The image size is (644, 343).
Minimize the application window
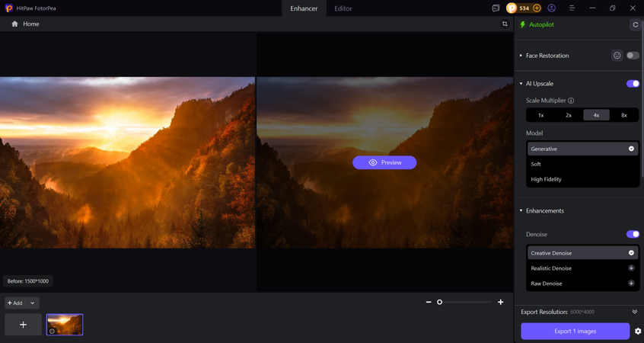click(592, 8)
